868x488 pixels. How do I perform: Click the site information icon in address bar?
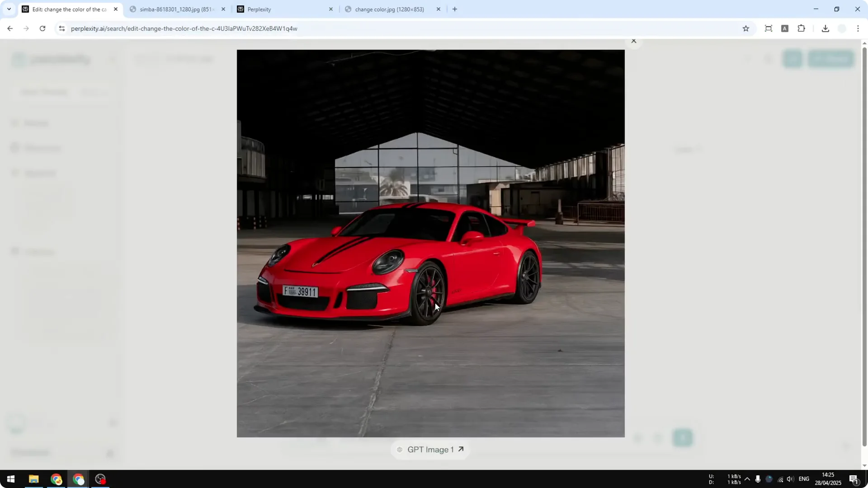[x=61, y=28]
